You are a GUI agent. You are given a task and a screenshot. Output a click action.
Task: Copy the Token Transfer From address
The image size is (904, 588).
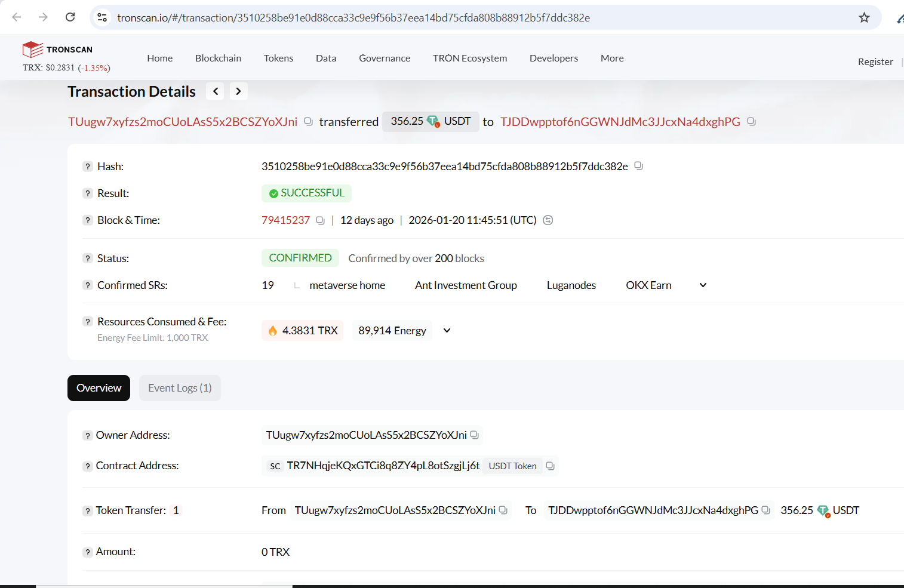tap(503, 510)
